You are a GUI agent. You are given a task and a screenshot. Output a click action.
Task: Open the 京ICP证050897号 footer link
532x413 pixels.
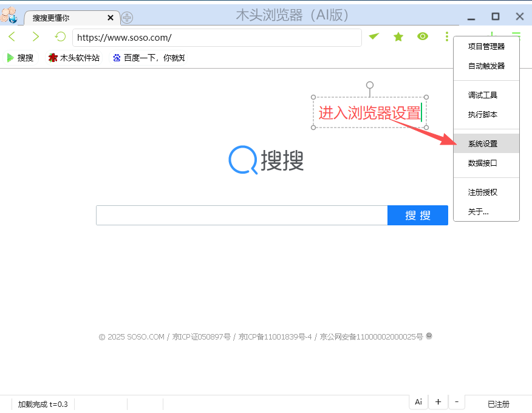[201, 336]
